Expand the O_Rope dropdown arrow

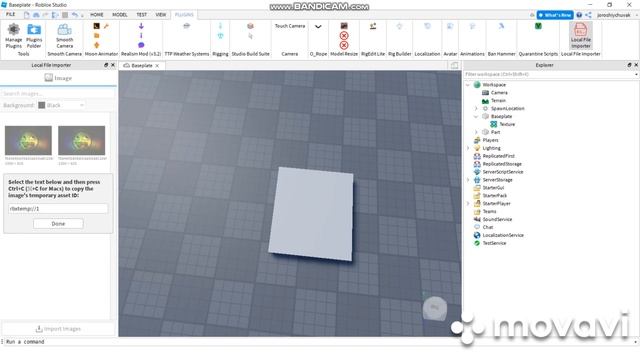318,27
